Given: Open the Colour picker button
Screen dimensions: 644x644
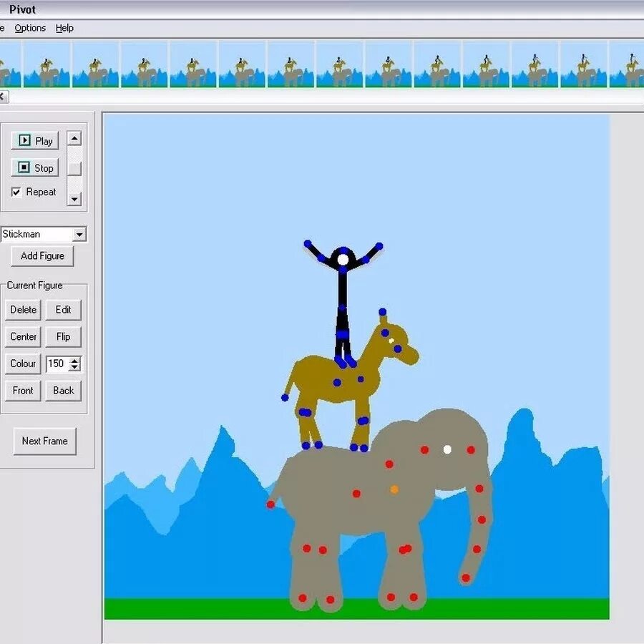Looking at the screenshot, I should [x=23, y=364].
